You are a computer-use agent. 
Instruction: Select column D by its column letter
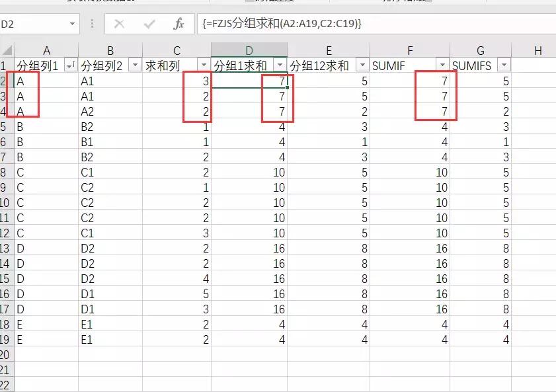(x=249, y=50)
